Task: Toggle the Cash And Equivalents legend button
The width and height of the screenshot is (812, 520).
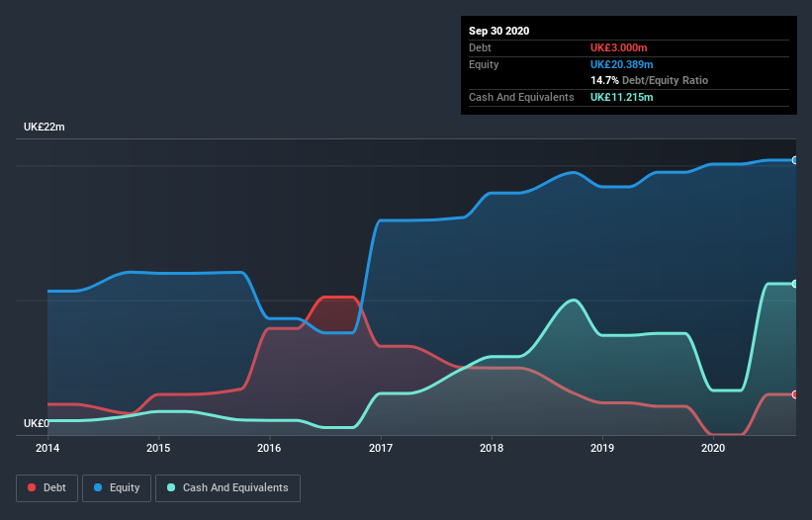Action: click(227, 488)
